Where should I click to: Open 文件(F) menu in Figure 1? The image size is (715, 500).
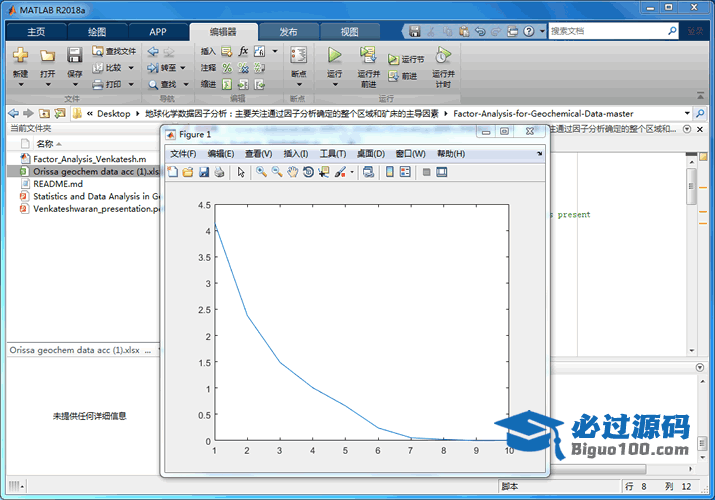[183, 154]
